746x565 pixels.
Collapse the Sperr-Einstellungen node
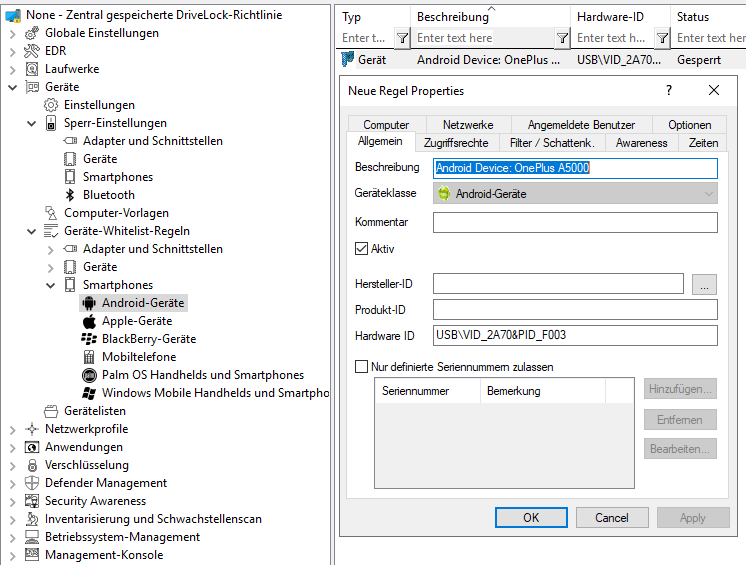(32, 124)
